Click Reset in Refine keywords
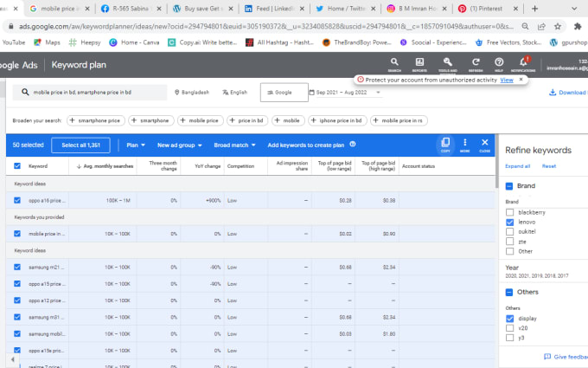588x368 pixels. coord(549,166)
